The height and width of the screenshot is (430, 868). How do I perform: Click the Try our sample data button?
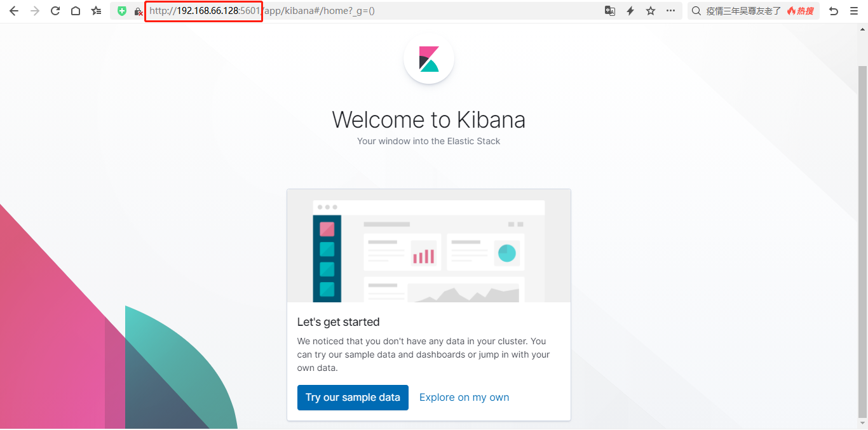click(353, 398)
